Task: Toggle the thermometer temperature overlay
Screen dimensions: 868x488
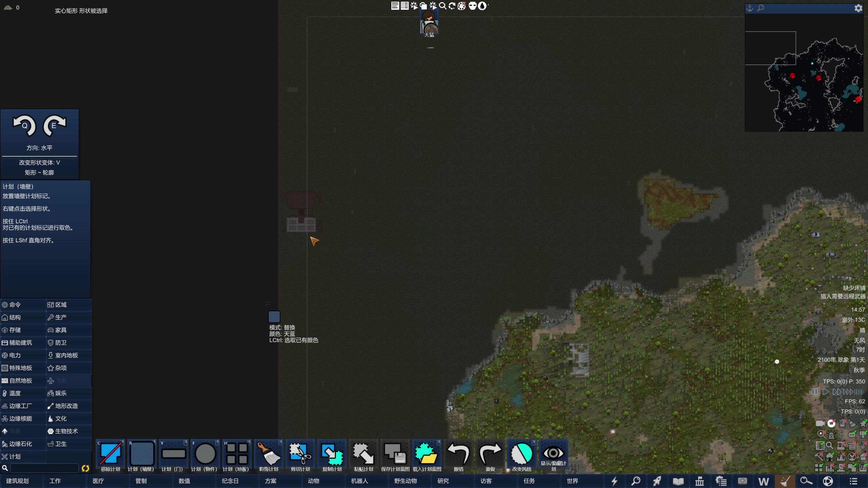Action: pos(863,445)
